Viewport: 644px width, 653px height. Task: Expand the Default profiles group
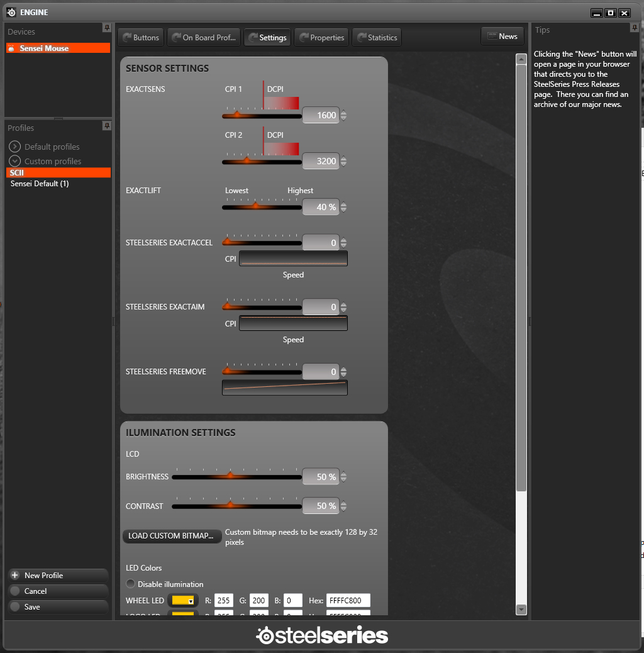click(x=14, y=147)
